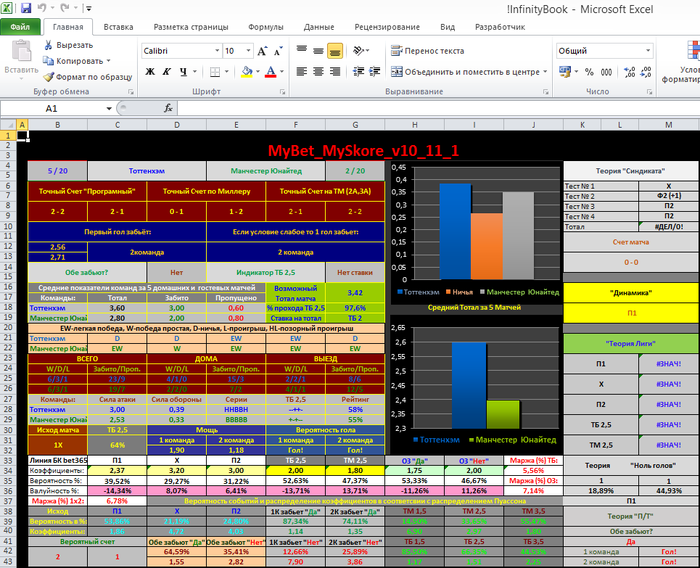Click the Cut scissors icon
The height and width of the screenshot is (568, 700).
tap(48, 45)
